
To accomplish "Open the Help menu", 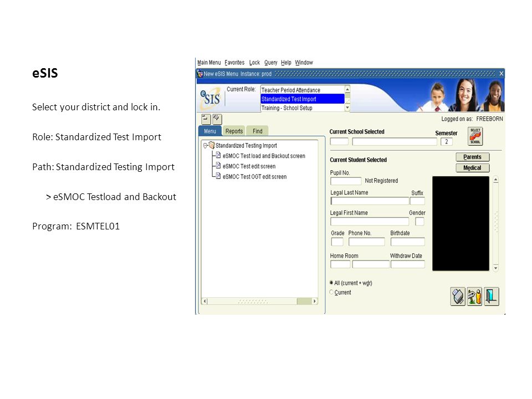I will click(286, 63).
